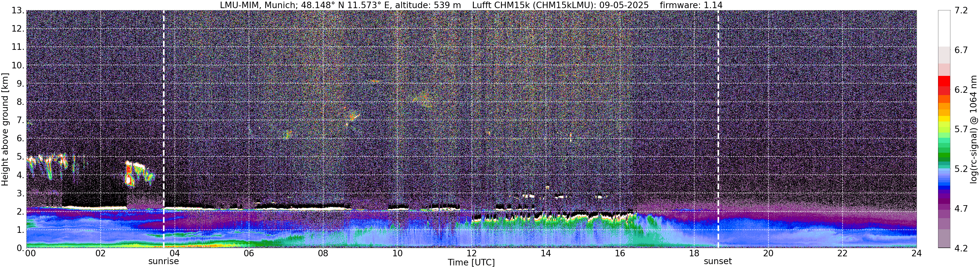Click the date '09-05-2025' in the title
The image size is (980, 269).
[624, 5]
